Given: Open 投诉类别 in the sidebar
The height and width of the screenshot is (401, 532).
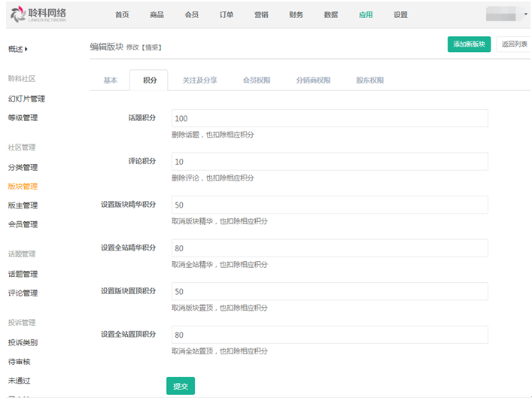Looking at the screenshot, I should click(x=23, y=342).
